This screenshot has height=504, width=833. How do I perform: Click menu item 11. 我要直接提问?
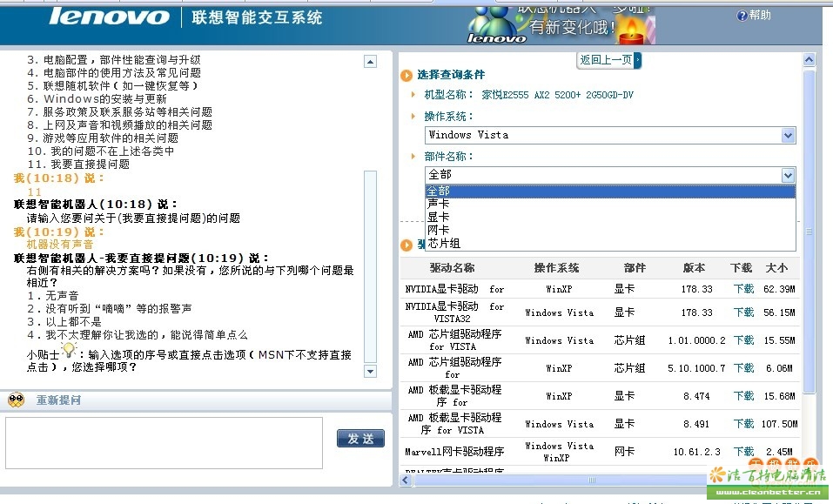point(78,165)
